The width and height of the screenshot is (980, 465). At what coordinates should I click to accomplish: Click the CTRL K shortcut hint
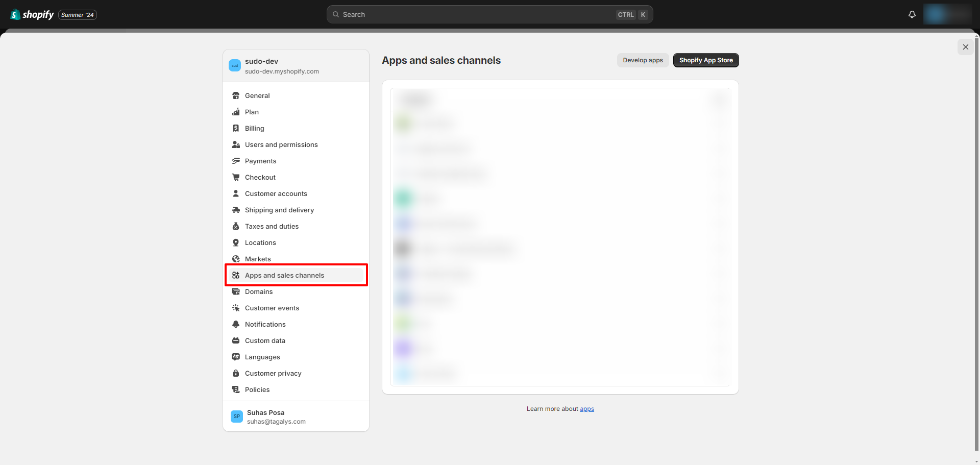click(x=632, y=14)
